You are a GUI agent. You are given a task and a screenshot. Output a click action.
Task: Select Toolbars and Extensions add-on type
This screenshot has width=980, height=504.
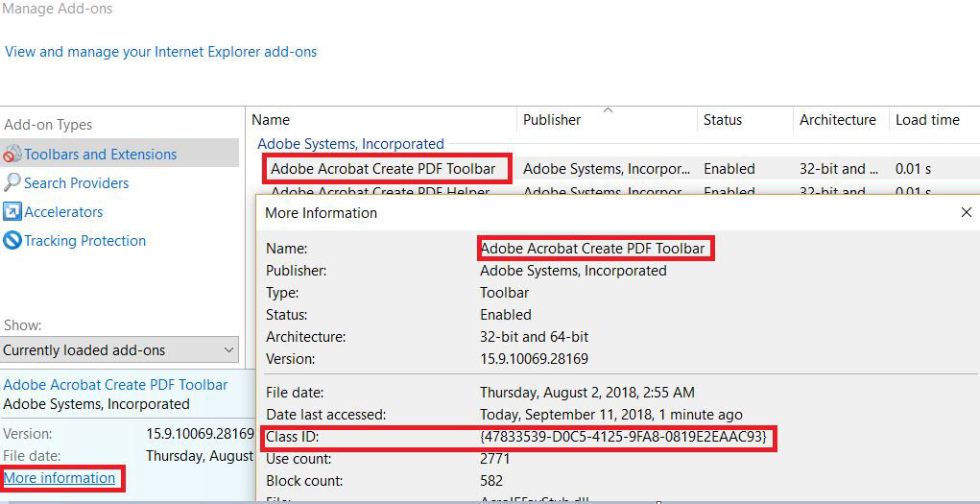pyautogui.click(x=101, y=155)
